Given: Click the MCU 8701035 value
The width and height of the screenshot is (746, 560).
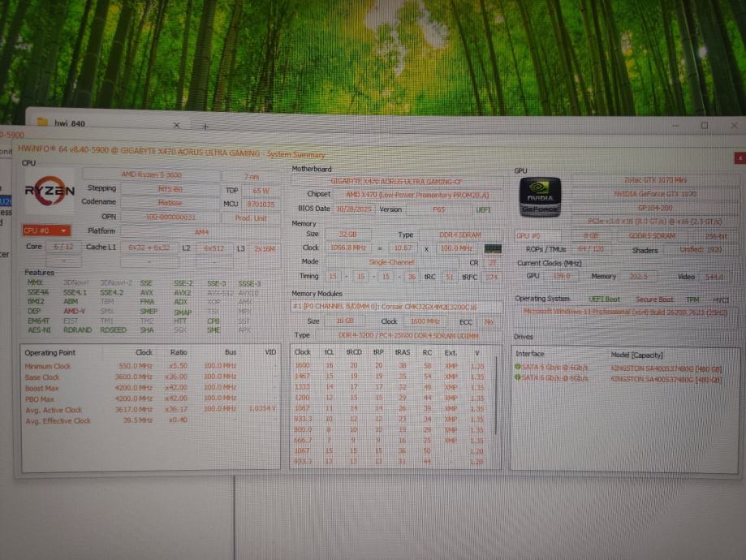Looking at the screenshot, I should [x=261, y=204].
